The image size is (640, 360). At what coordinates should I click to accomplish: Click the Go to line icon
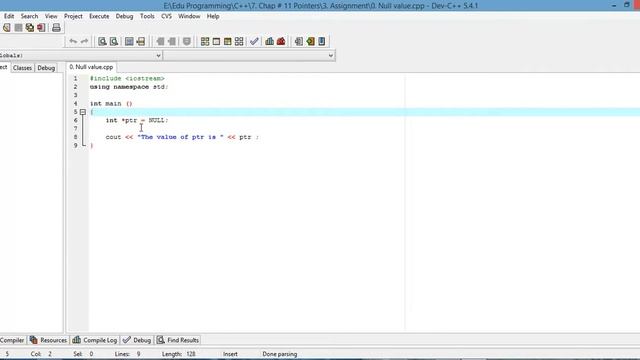coord(141,41)
